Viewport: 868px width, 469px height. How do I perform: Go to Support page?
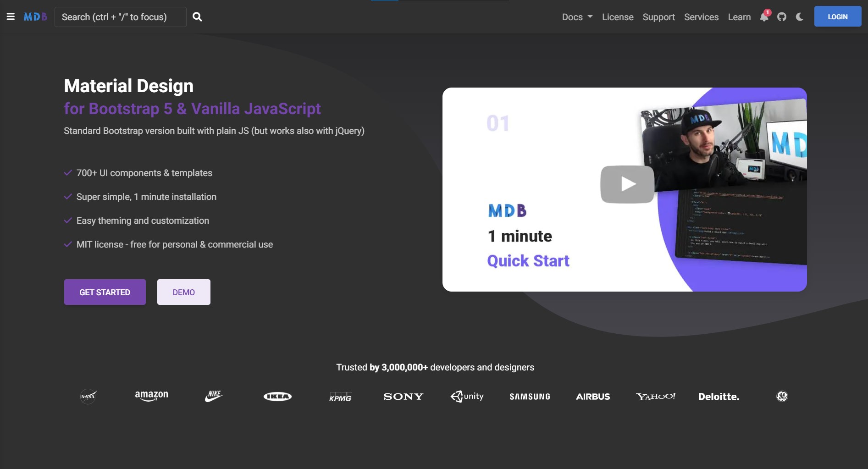(658, 17)
